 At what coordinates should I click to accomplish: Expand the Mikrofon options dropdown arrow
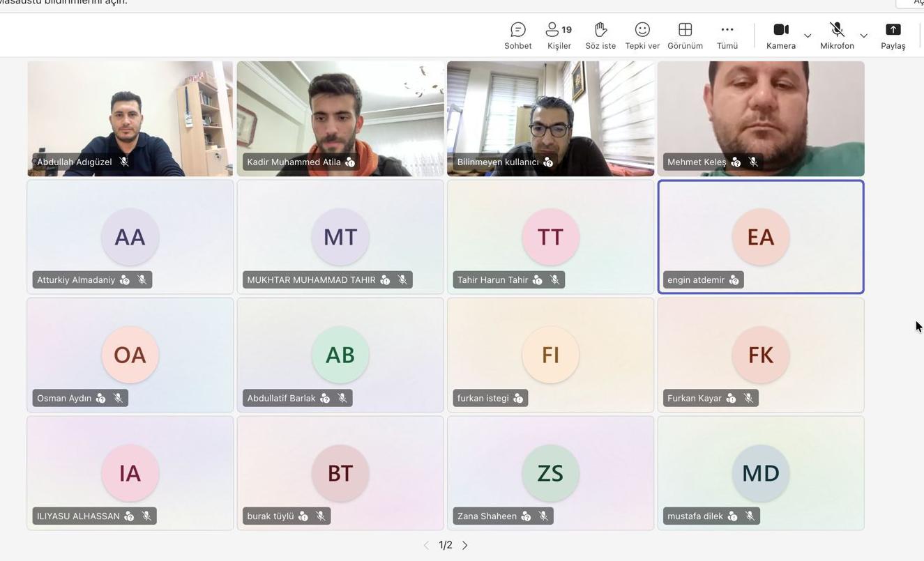863,36
